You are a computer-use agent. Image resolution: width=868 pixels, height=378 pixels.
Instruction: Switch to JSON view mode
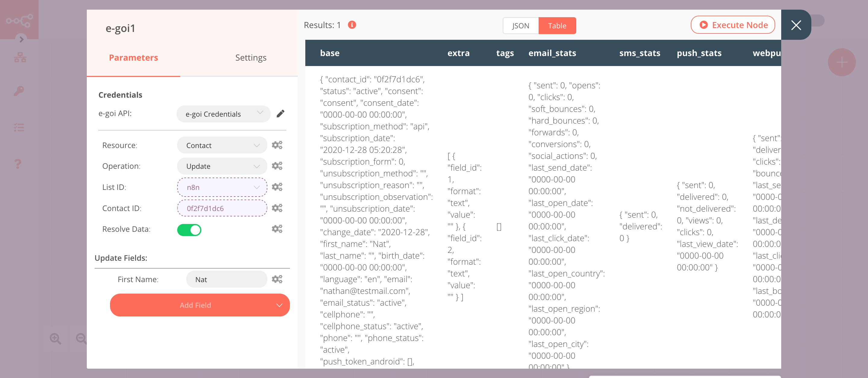520,25
